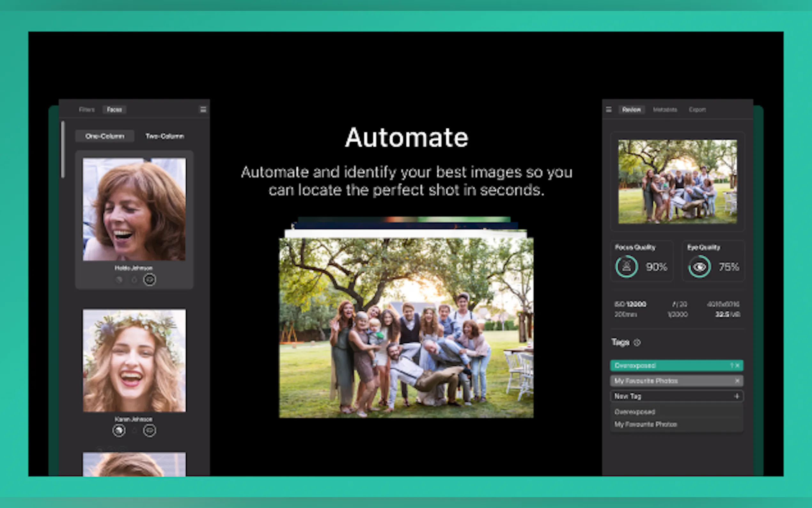Click the Focus Quality person icon

click(x=626, y=267)
